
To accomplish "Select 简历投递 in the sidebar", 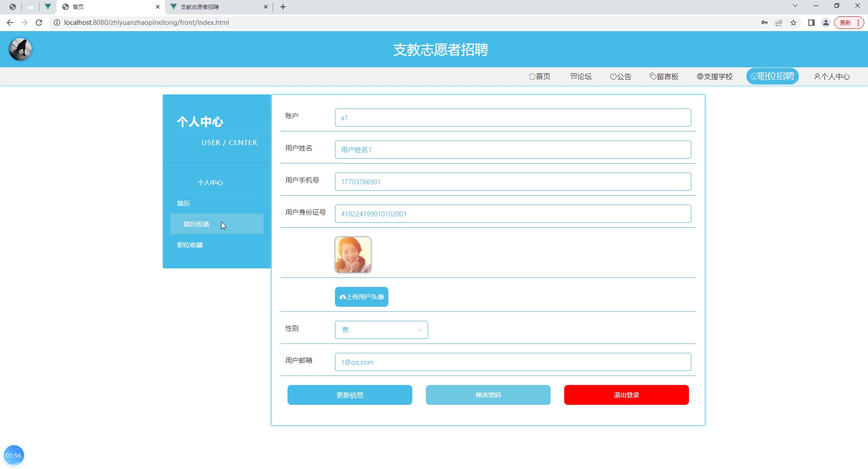I will click(x=196, y=224).
